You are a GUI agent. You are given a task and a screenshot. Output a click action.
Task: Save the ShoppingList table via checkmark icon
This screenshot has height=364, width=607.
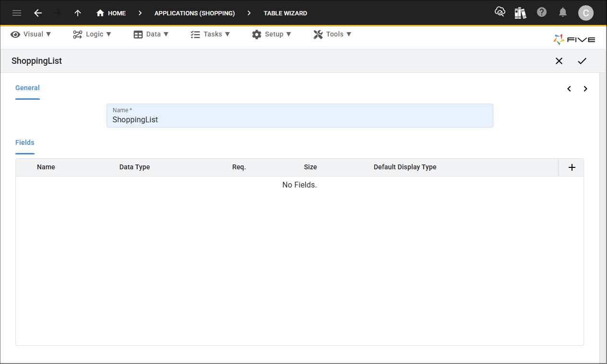[x=582, y=61]
